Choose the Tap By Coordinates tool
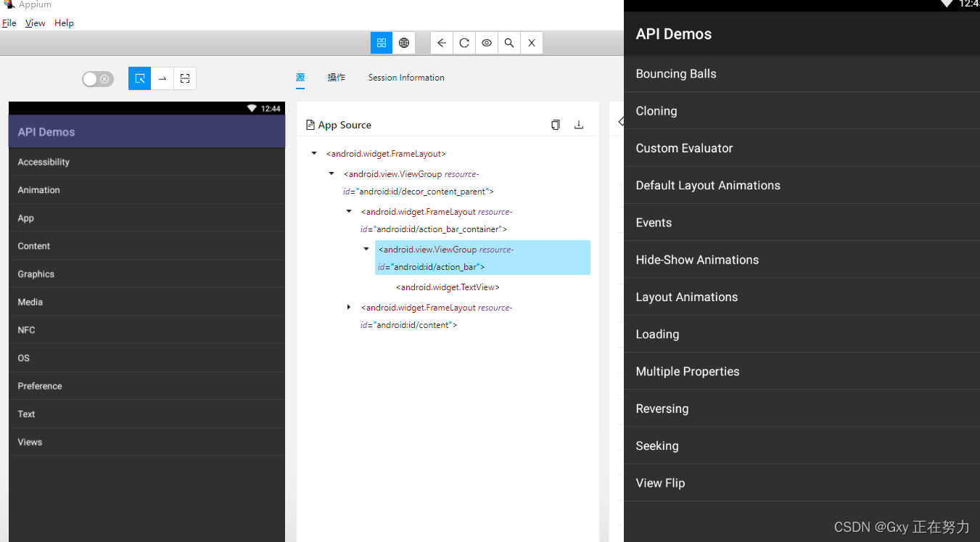The height and width of the screenshot is (542, 980). [x=185, y=78]
